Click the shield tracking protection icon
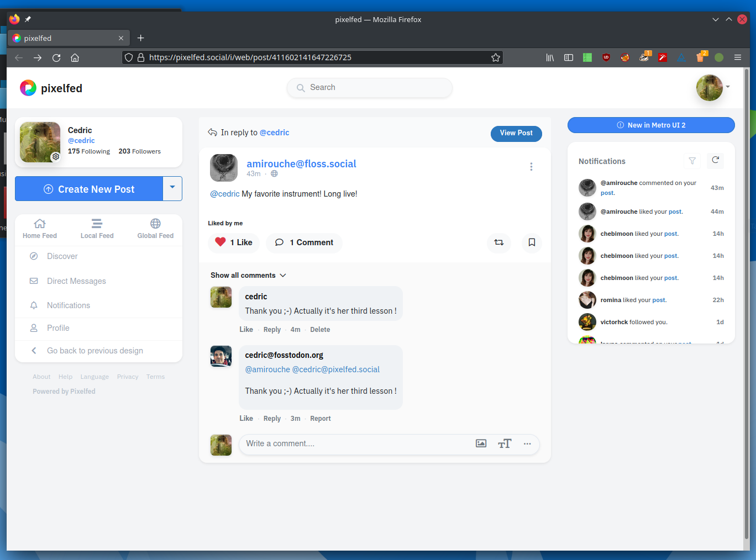This screenshot has height=560, width=756. click(x=129, y=57)
